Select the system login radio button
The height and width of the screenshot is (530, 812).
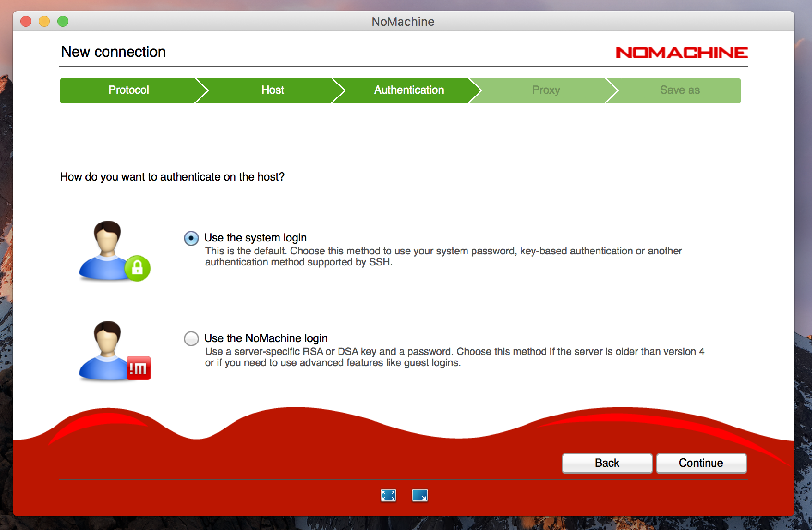191,238
